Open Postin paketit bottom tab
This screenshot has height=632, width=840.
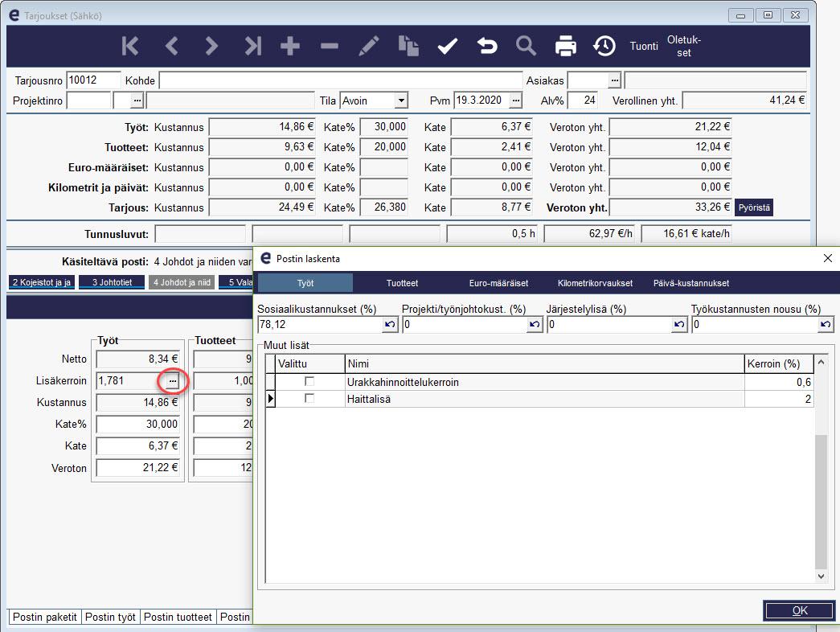(44, 617)
